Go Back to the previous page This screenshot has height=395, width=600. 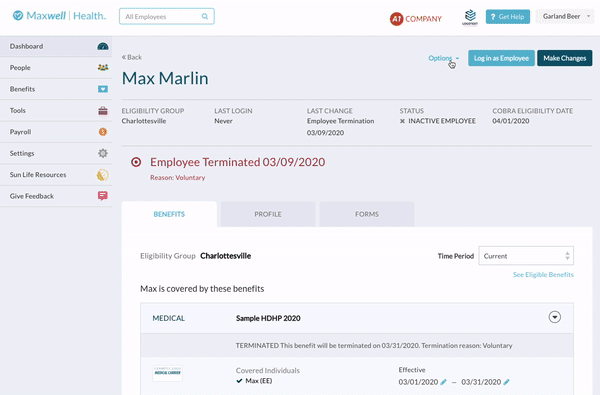point(132,57)
